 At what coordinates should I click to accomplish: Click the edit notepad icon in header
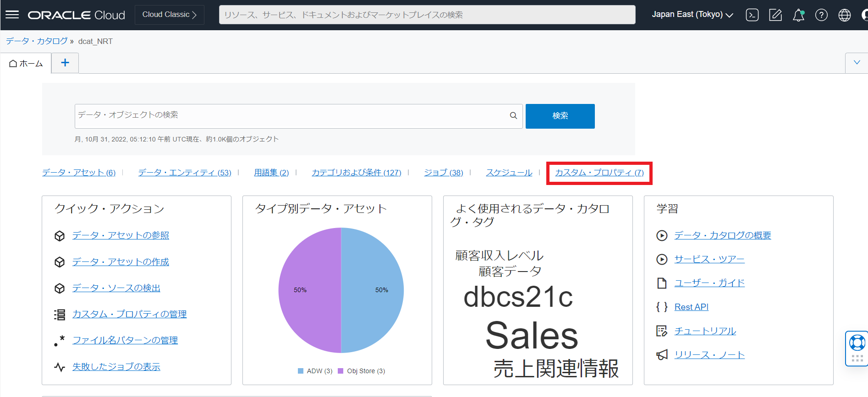[775, 15]
